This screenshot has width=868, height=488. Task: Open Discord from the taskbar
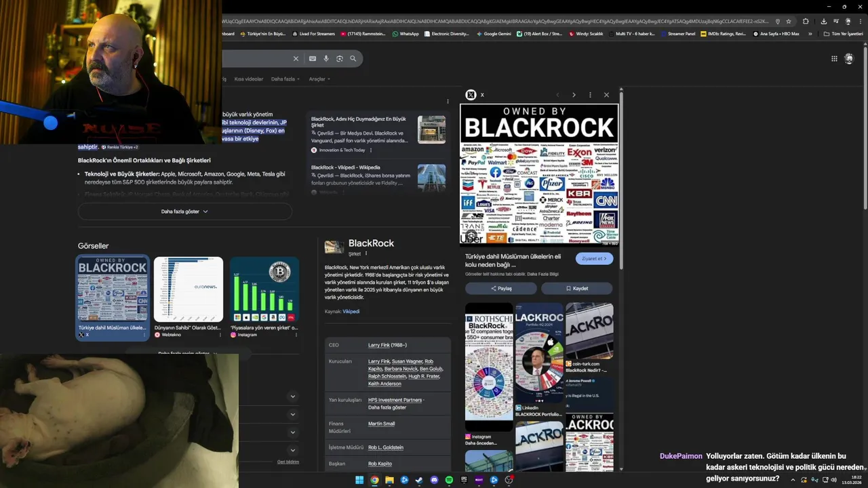tap(434, 480)
